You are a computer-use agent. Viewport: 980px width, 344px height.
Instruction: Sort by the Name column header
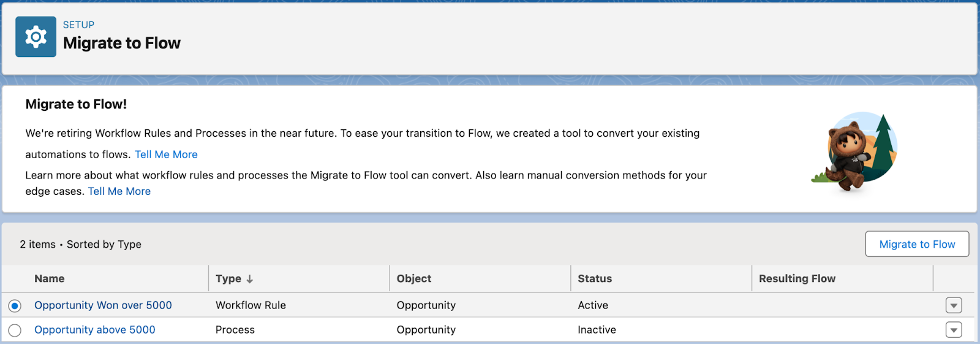(x=50, y=278)
